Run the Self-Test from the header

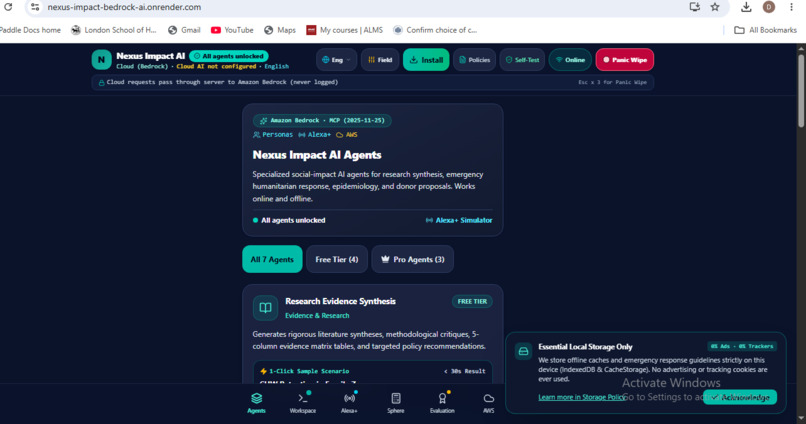[522, 60]
